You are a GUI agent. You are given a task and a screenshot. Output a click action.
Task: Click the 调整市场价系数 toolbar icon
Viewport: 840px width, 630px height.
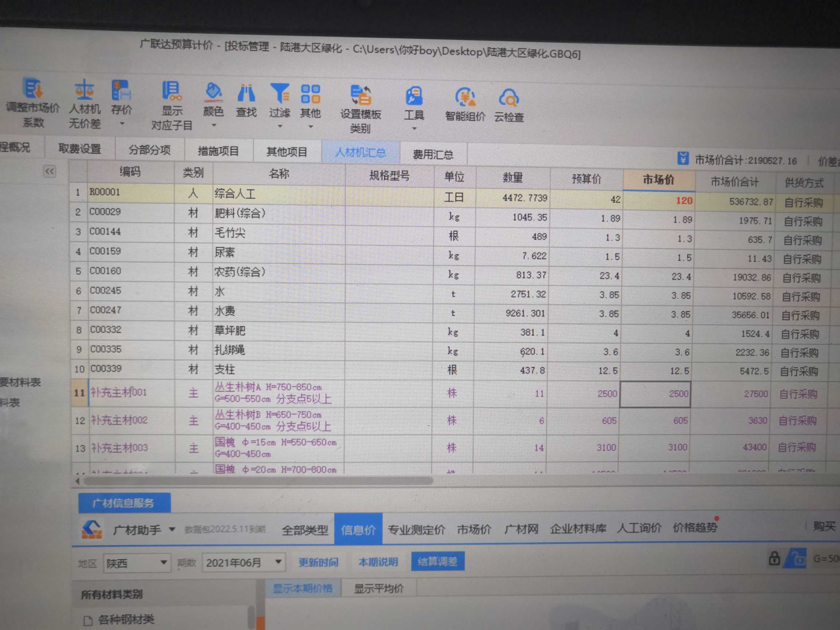click(x=33, y=88)
